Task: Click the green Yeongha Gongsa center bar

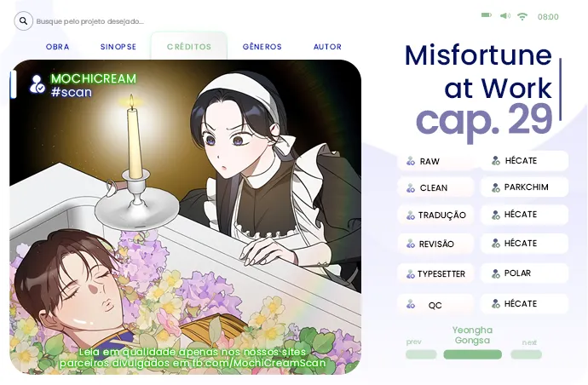Action: (x=472, y=354)
